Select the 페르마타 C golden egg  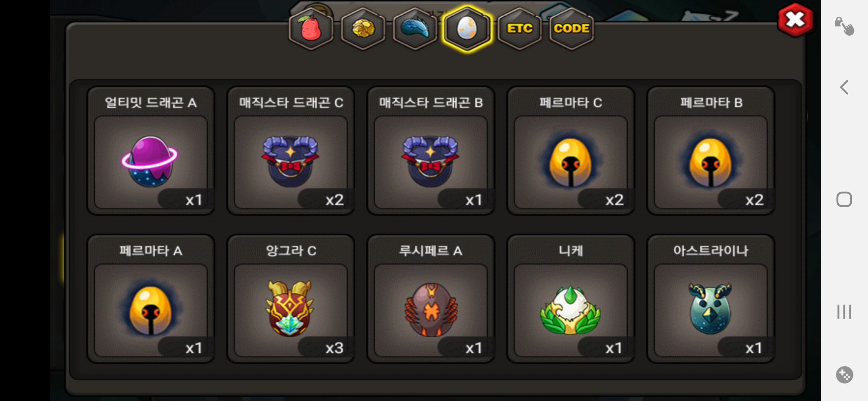(x=571, y=151)
